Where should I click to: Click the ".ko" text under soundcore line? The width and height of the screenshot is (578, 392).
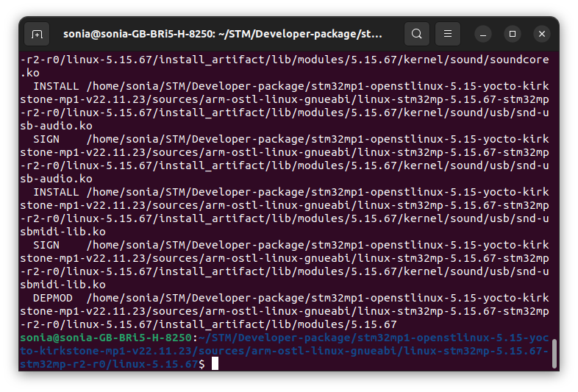pyautogui.click(x=29, y=73)
